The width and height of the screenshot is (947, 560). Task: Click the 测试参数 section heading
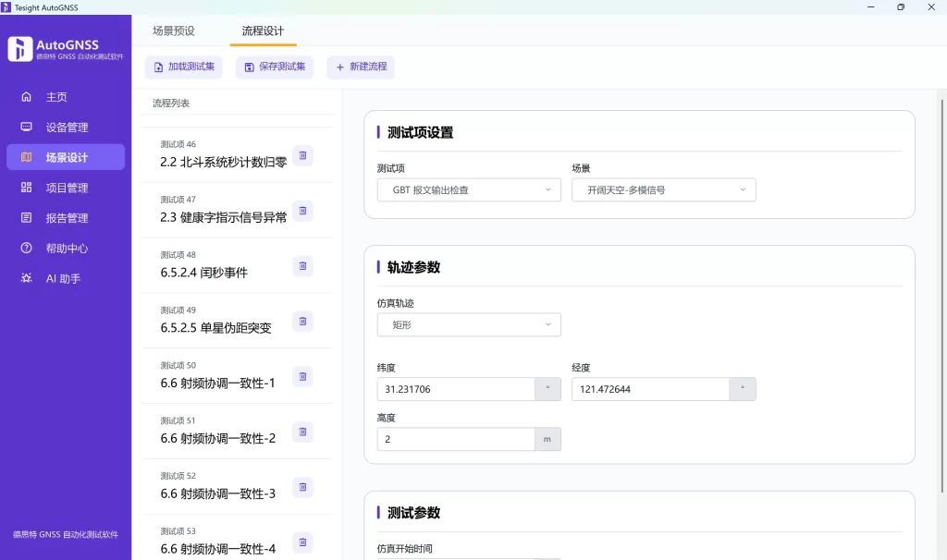pos(413,513)
